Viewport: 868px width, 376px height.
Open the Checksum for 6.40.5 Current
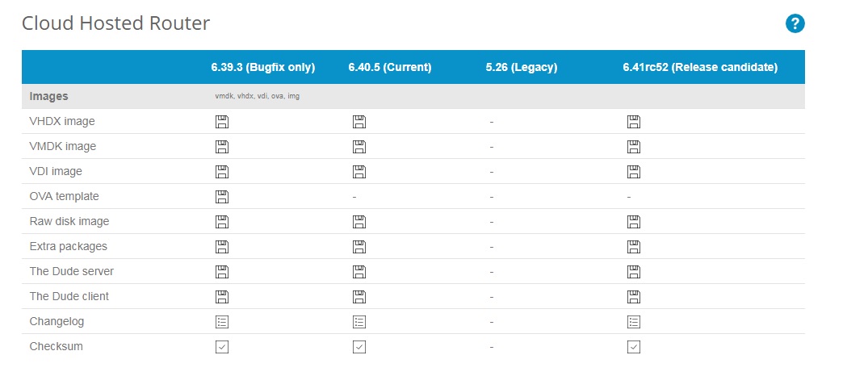pyautogui.click(x=359, y=347)
